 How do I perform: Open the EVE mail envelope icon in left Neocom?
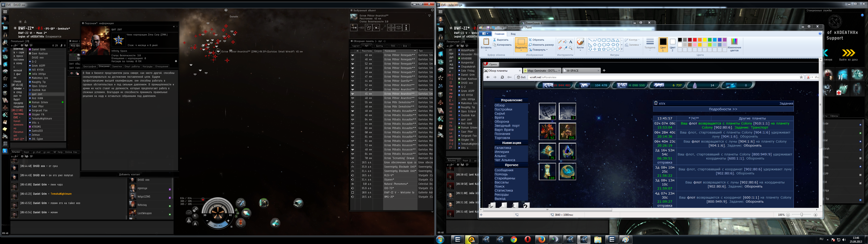point(5,28)
